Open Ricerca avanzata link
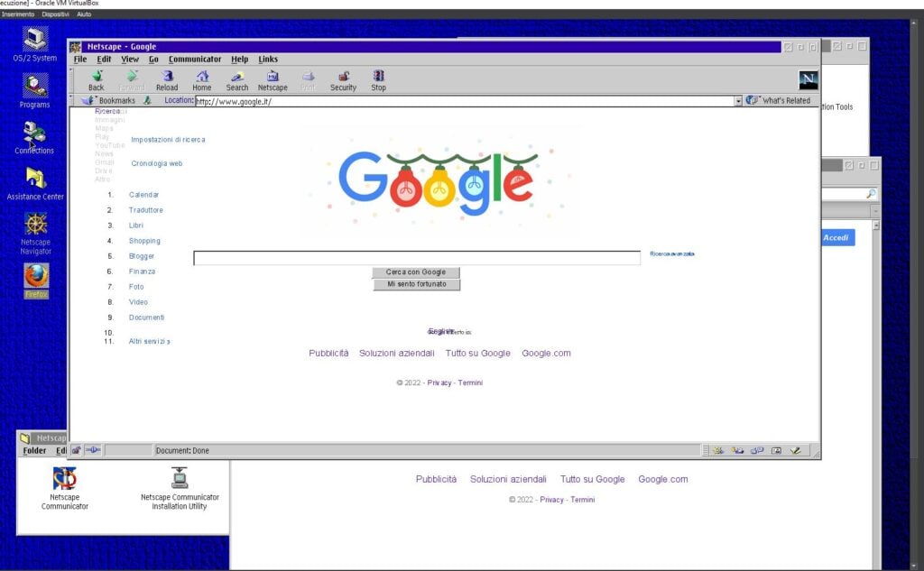924x571 pixels. [x=671, y=254]
